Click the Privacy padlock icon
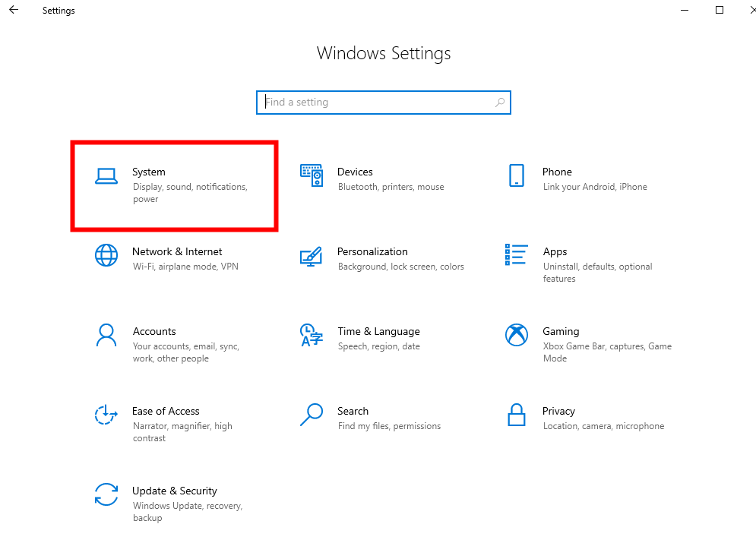Image resolution: width=756 pixels, height=543 pixels. [517, 415]
